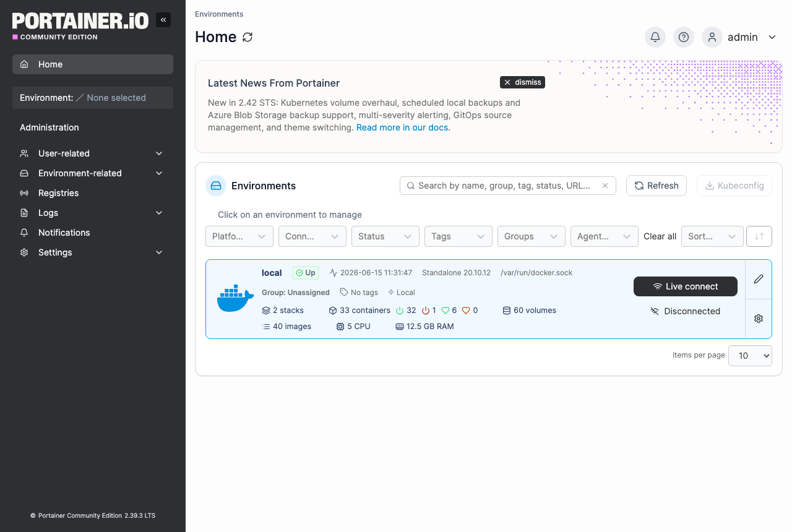Screen dimensions: 792x532
Task: Click the CPU chip icon in local
Action: (x=340, y=327)
